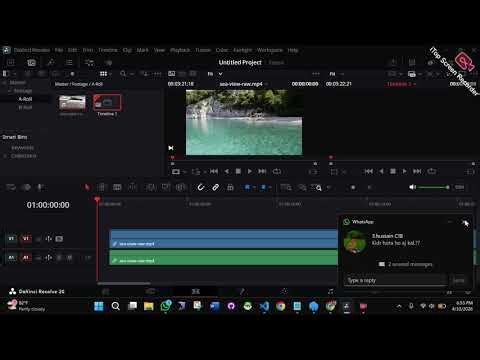Collapse the Master bin
Viewport: 480px width, 360px height.
[x=5, y=82]
